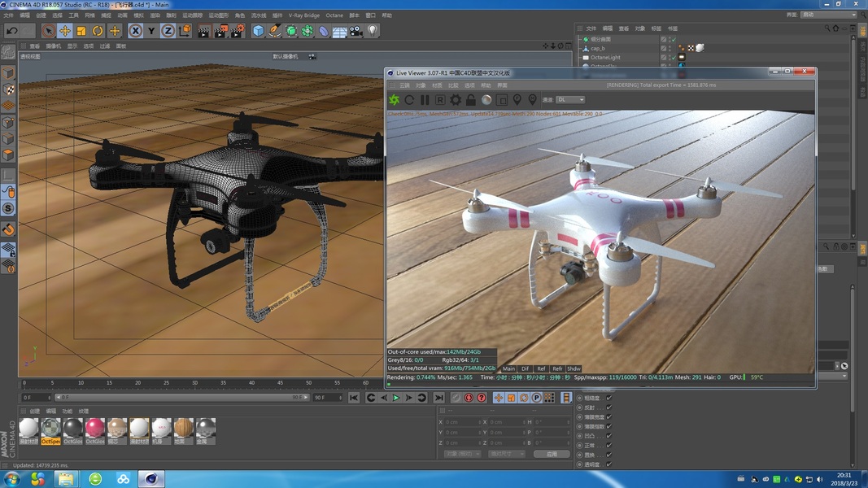Click pick-material pin icon in Live Viewer
Viewport: 868px width, 488px height.
(533, 99)
